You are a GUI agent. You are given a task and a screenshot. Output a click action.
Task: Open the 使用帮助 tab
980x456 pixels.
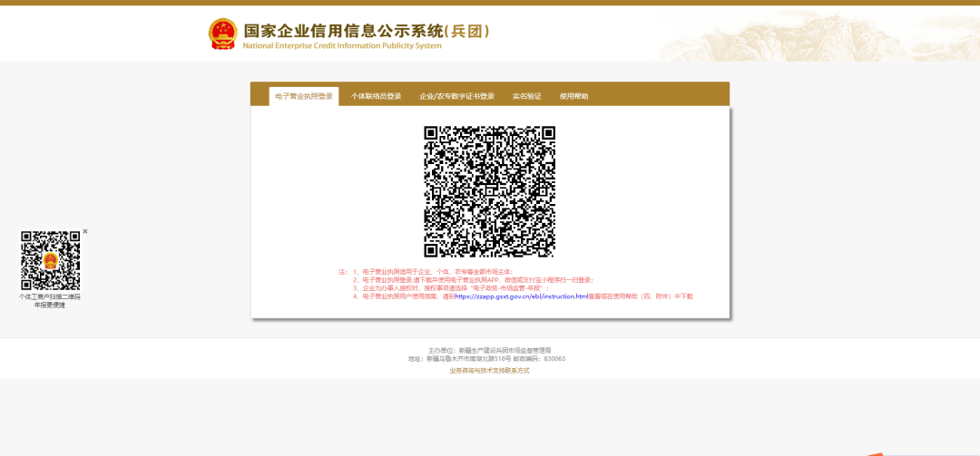pos(573,96)
